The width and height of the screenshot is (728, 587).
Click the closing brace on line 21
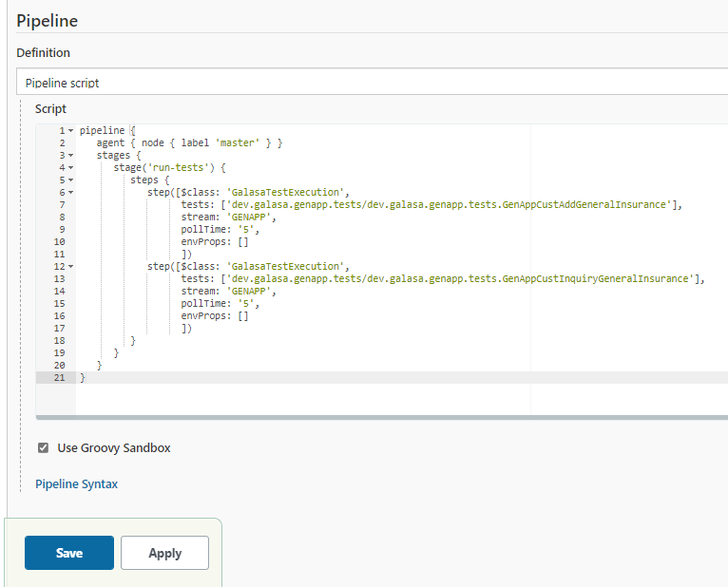tap(83, 378)
